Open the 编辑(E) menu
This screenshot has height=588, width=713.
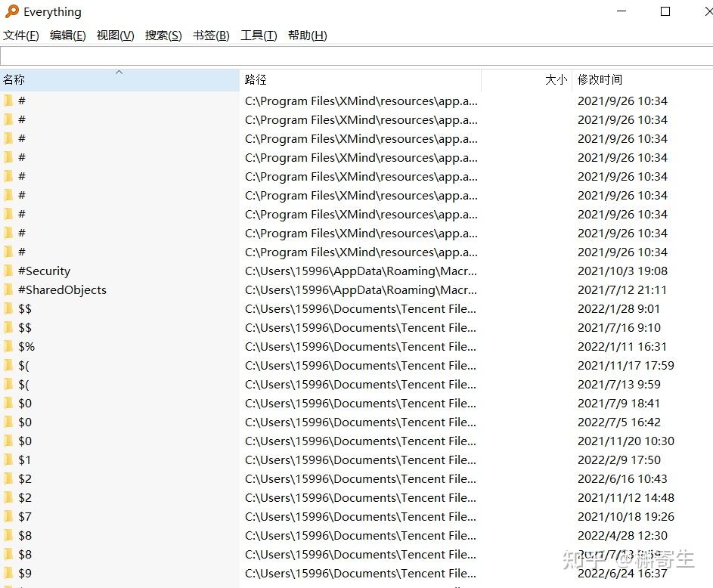point(68,36)
